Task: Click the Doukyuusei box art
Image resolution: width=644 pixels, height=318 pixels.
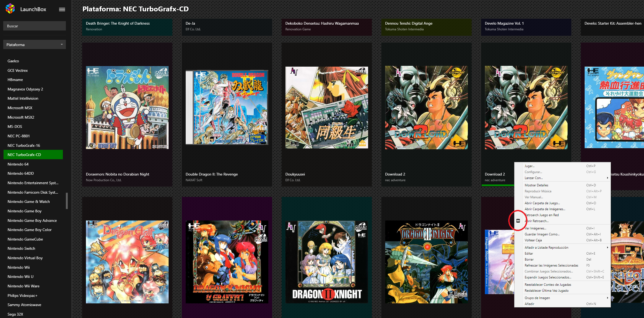Action: (x=327, y=108)
